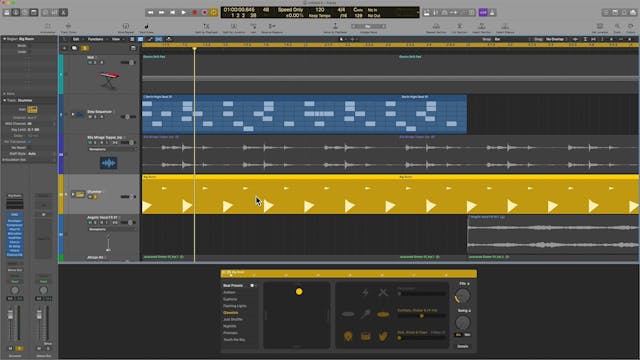
Task: Open the List Editors icon
Action: coord(606,13)
